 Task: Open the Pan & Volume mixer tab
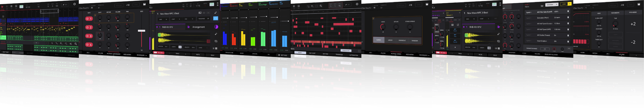coord(229,53)
